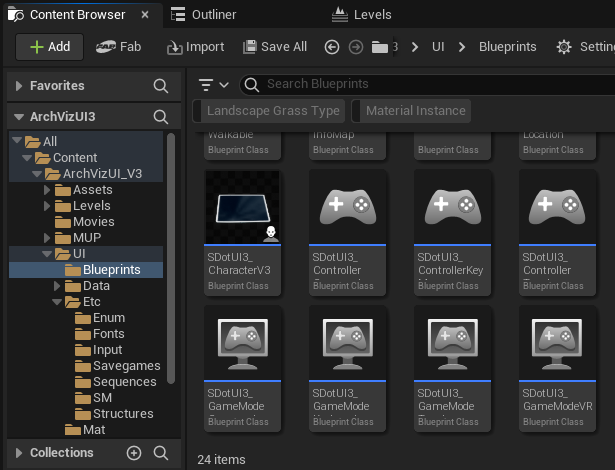Click the folder tree scrollbar
Screen dimensions: 615x470
(171, 258)
